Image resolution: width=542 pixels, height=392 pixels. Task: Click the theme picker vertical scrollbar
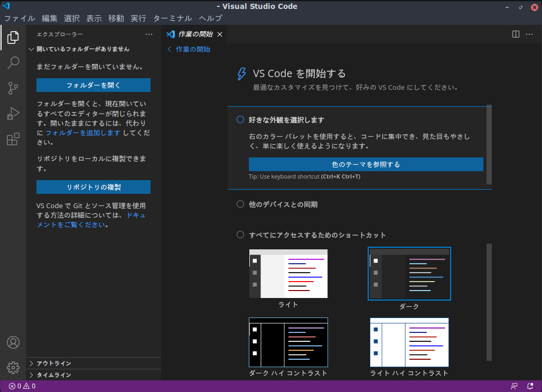[489, 302]
